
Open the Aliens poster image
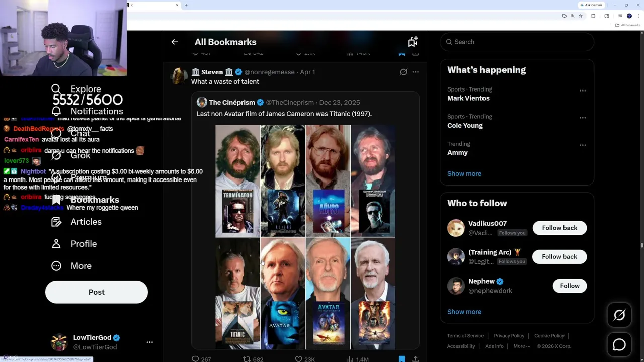pyautogui.click(x=283, y=211)
